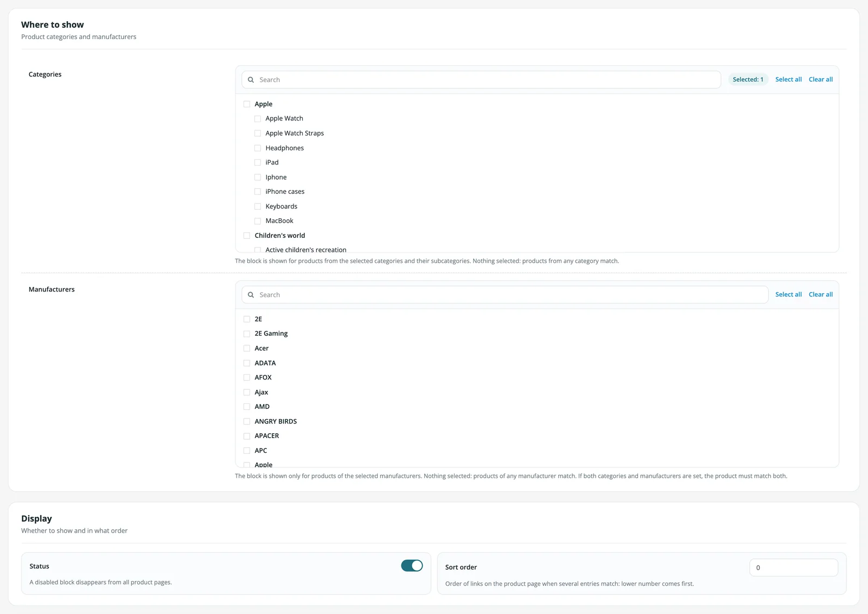Image resolution: width=868 pixels, height=614 pixels.
Task: Tick the Apple category checkbox
Action: [247, 104]
